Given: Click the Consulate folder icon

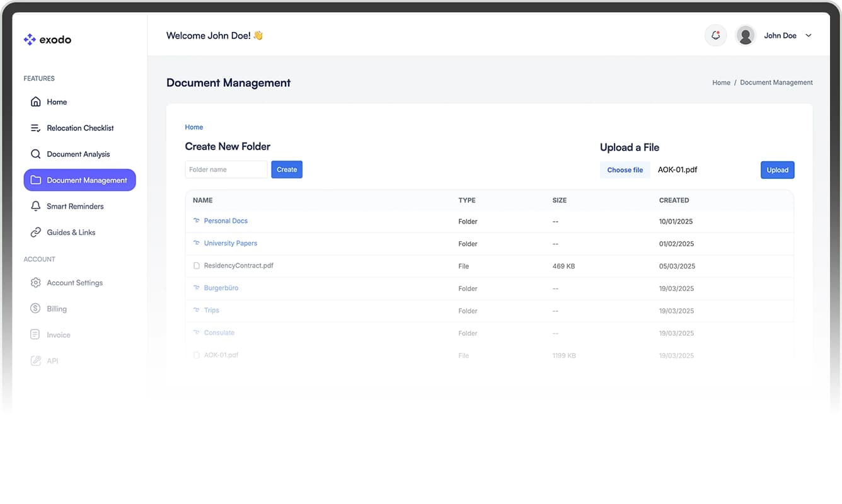Looking at the screenshot, I should pos(197,333).
